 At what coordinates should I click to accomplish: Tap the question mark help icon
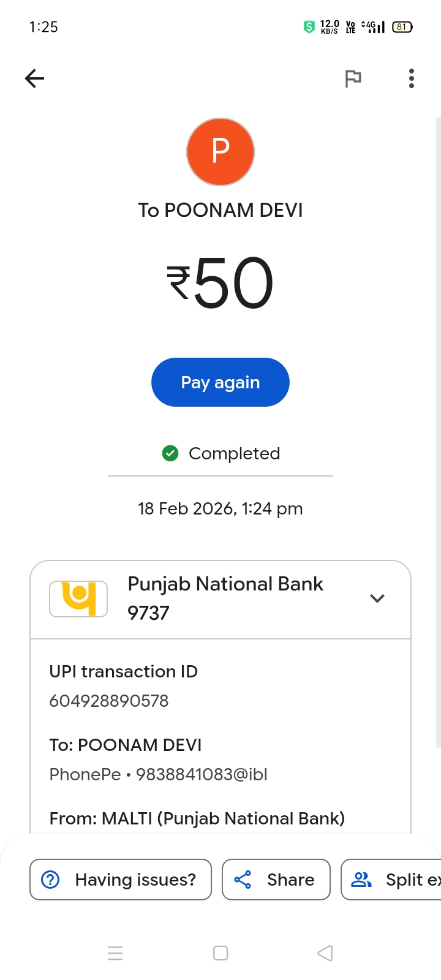50,880
